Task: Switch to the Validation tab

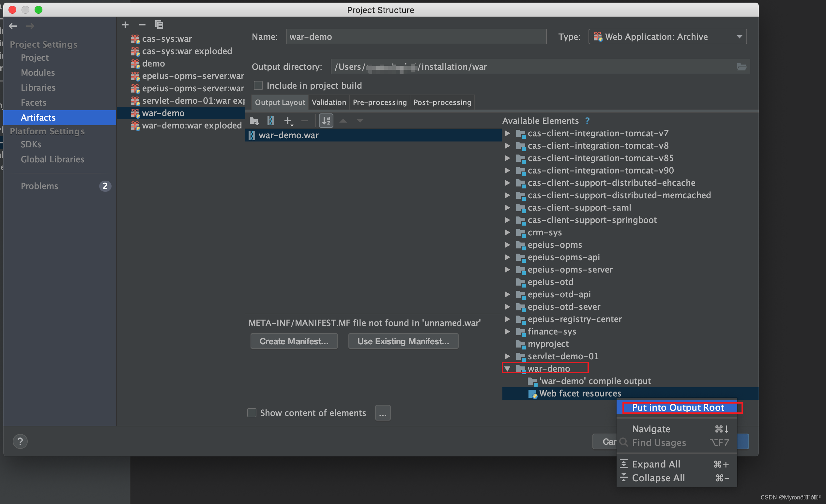Action: [x=329, y=102]
